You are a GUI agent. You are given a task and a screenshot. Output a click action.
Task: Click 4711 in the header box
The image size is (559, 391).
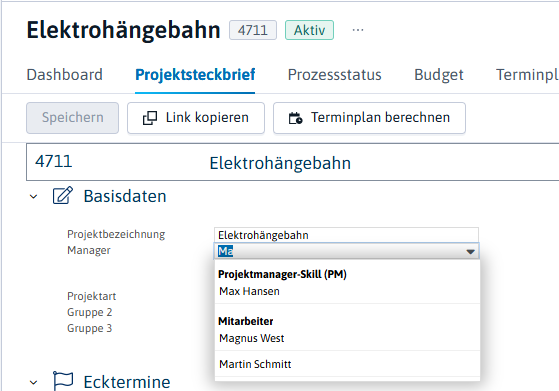point(53,162)
